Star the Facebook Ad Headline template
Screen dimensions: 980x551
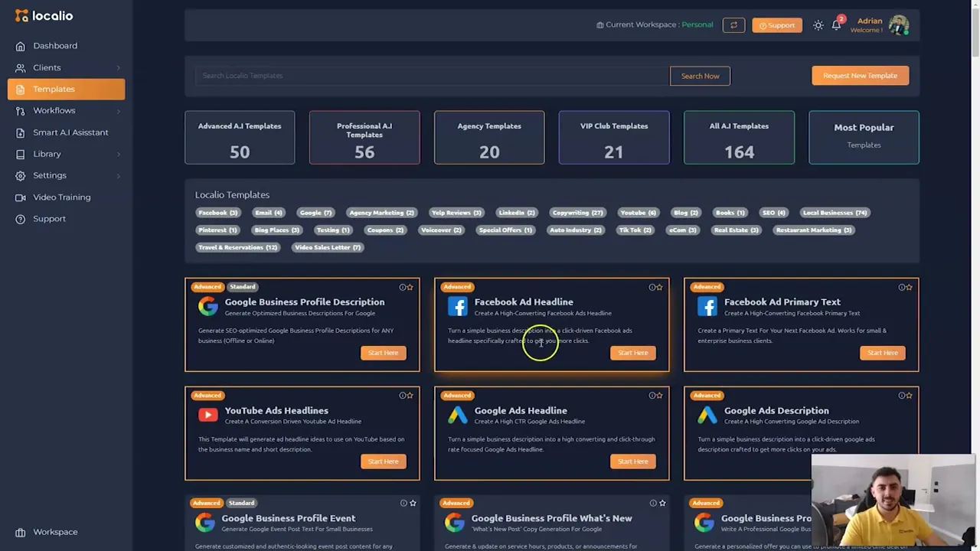click(660, 287)
